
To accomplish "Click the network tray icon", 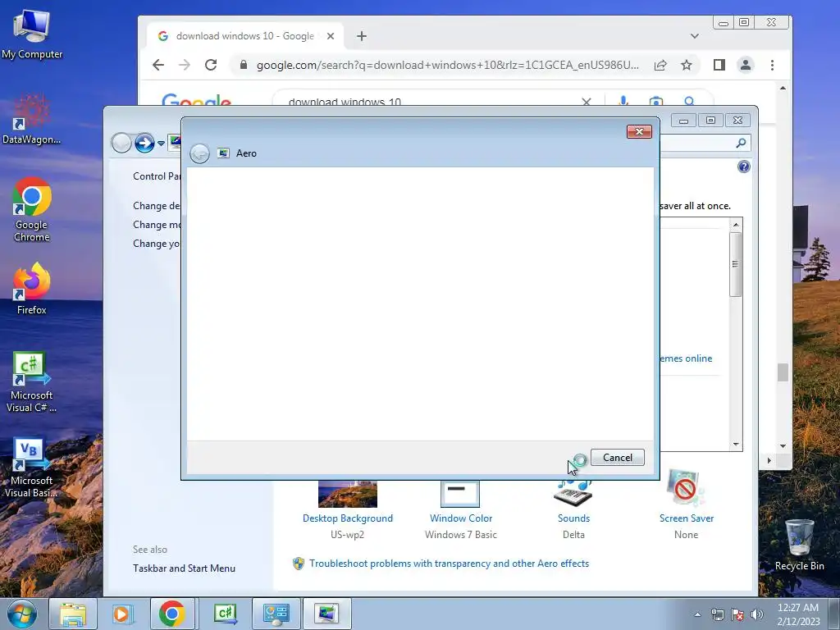I will click(717, 614).
